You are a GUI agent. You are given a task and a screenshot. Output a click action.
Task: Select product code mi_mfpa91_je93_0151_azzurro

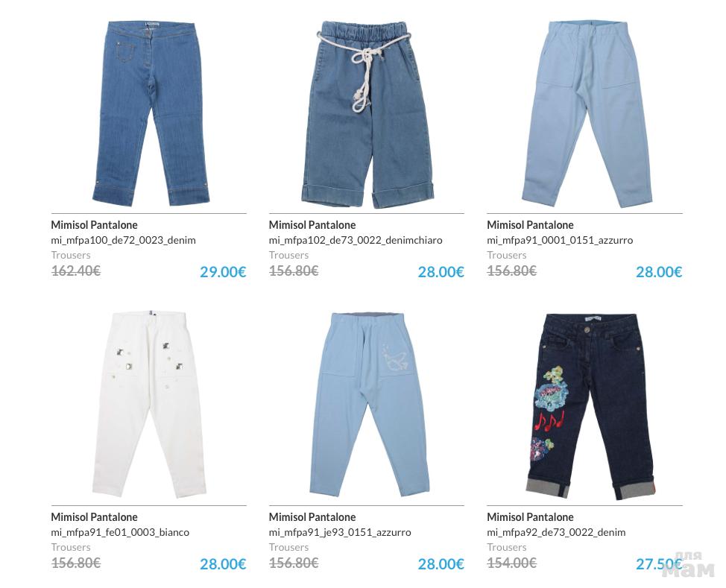(x=340, y=532)
